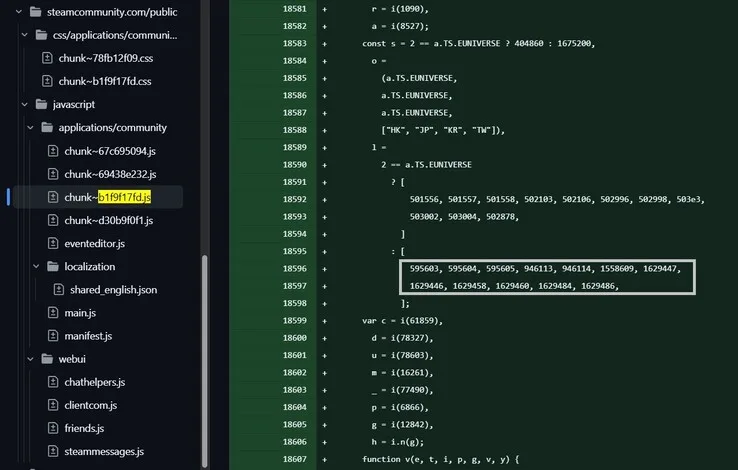The image size is (738, 470).
Task: Click 'function v(e, t, i, p, g, v, y)' text
Action: coord(435,459)
